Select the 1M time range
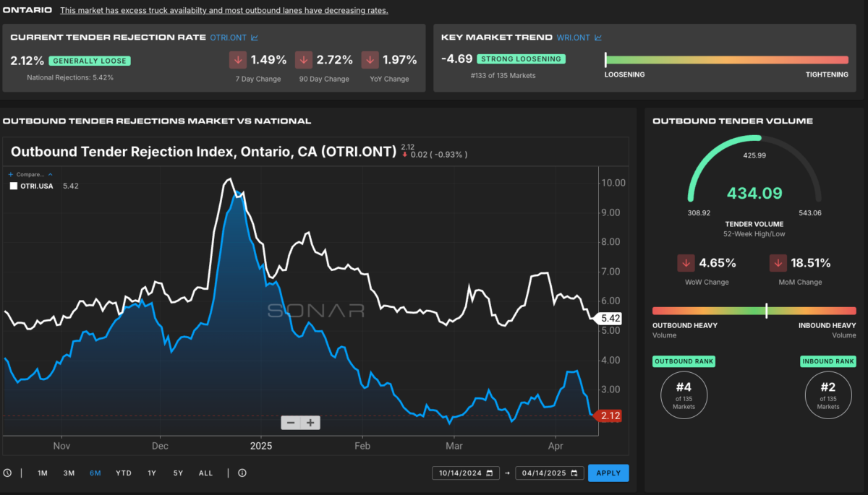This screenshot has width=868, height=495. click(43, 473)
